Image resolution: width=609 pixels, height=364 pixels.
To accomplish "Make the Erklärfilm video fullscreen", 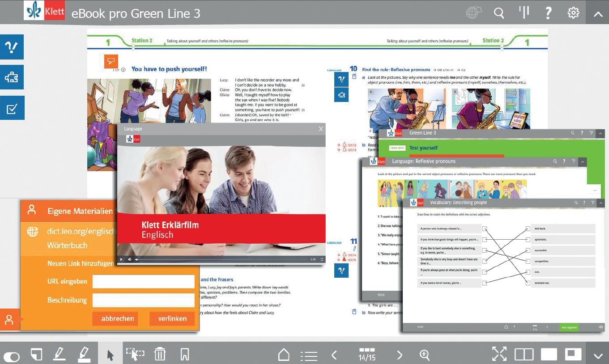I will point(322,259).
